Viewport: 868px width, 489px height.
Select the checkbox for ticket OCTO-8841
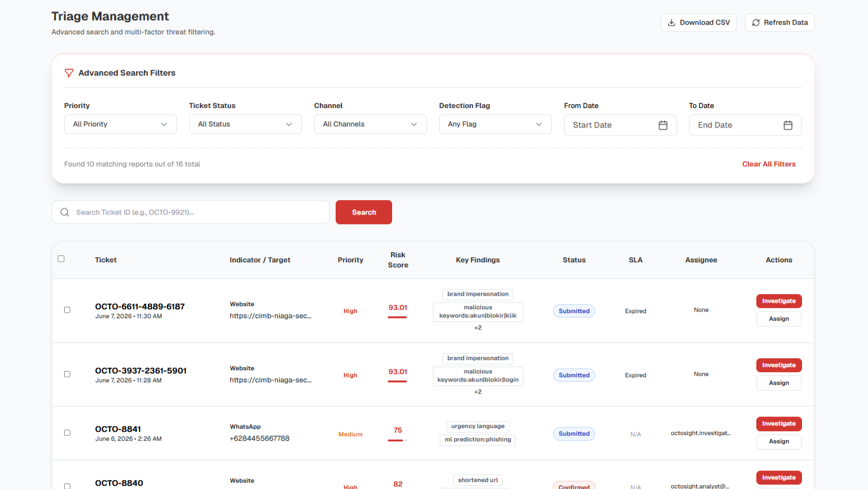point(67,432)
